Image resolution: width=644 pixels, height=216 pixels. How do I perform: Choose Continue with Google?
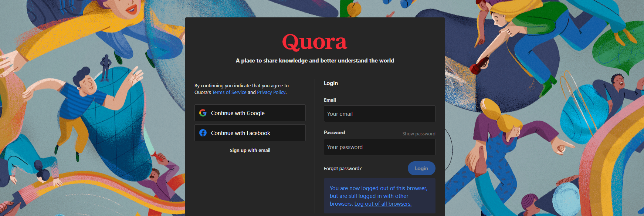click(250, 113)
